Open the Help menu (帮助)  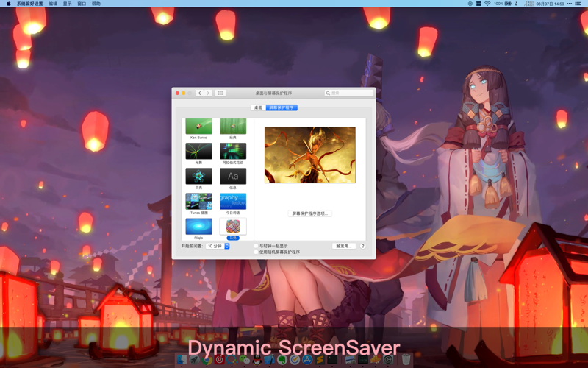click(x=96, y=4)
